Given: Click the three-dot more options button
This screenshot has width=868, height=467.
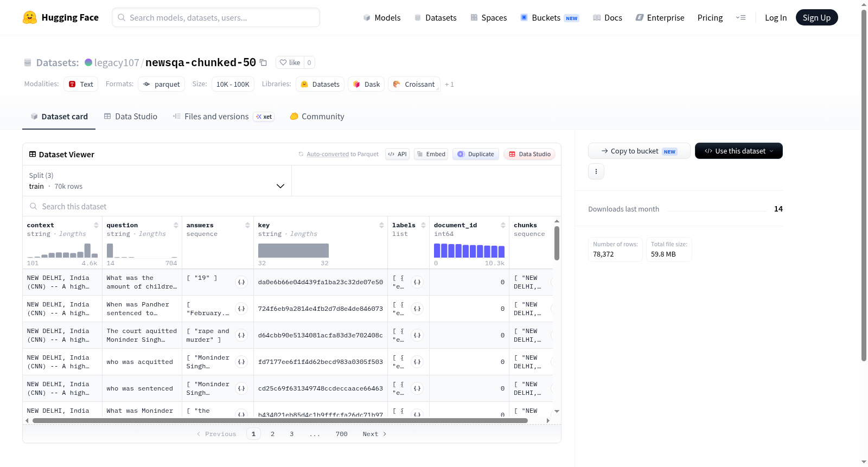Looking at the screenshot, I should (596, 171).
